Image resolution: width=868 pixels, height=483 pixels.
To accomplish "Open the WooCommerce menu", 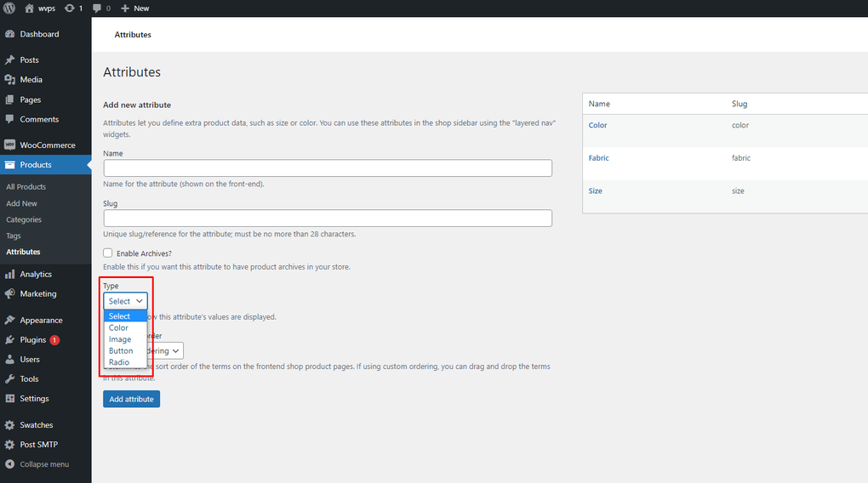I will click(x=48, y=145).
